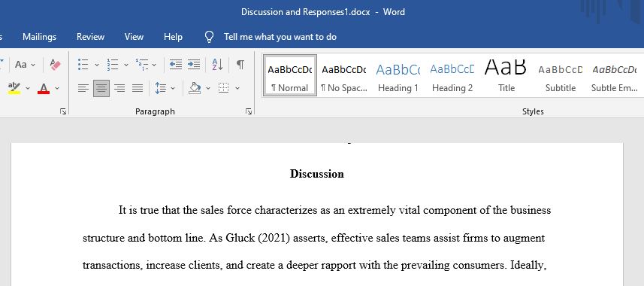
Task: Click the Tell me lightbulb icon
Action: tap(210, 37)
